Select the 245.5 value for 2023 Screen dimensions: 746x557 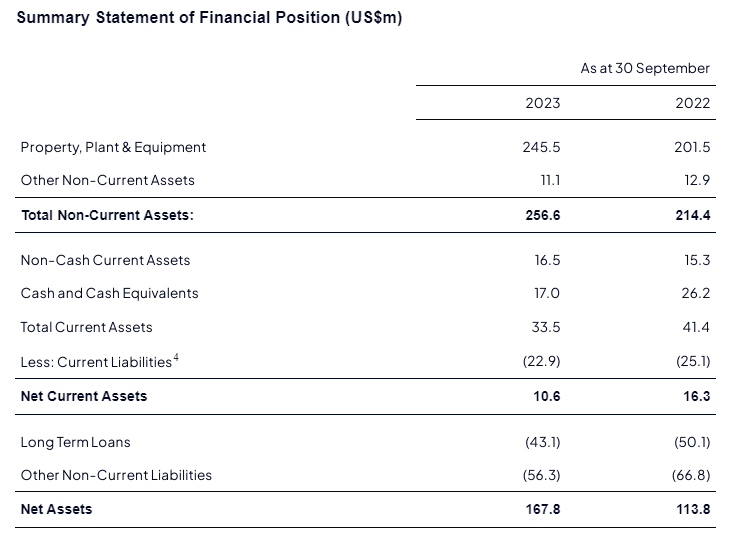click(541, 147)
